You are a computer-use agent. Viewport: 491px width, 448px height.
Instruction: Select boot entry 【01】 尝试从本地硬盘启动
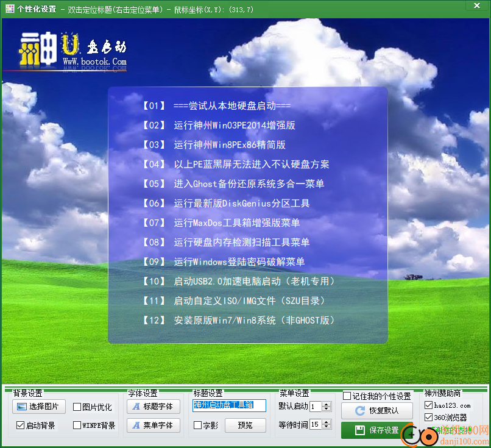[x=217, y=106]
